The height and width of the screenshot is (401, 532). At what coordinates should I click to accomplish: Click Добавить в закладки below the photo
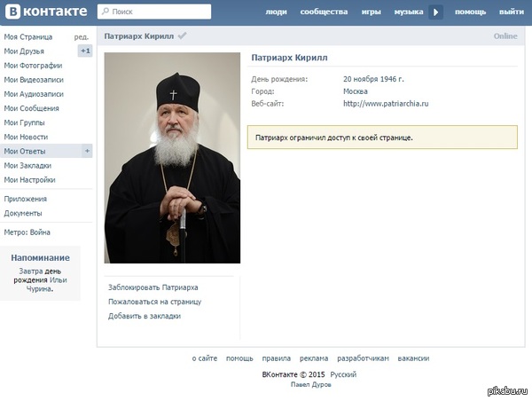point(144,316)
